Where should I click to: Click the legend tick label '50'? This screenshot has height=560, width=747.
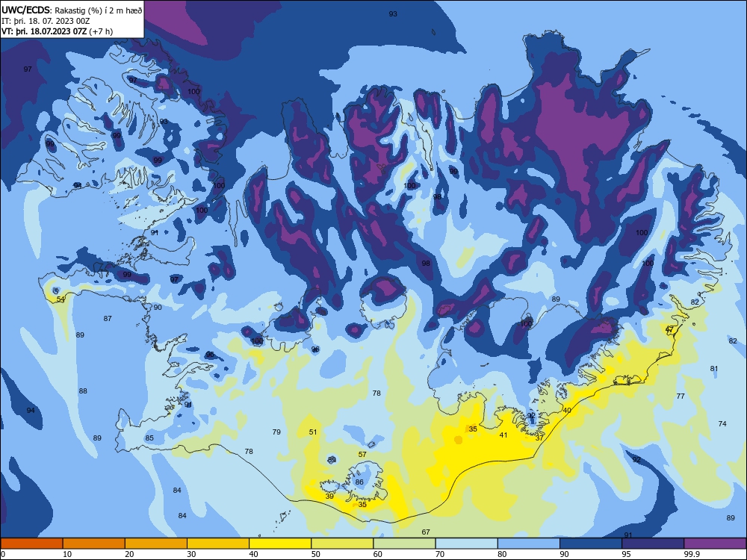coord(316,554)
